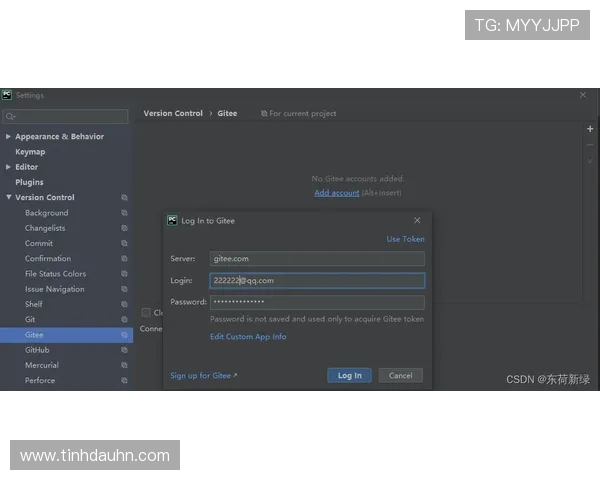Click project-scope icon next to File Status Colors
The image size is (600, 480).
click(x=124, y=274)
